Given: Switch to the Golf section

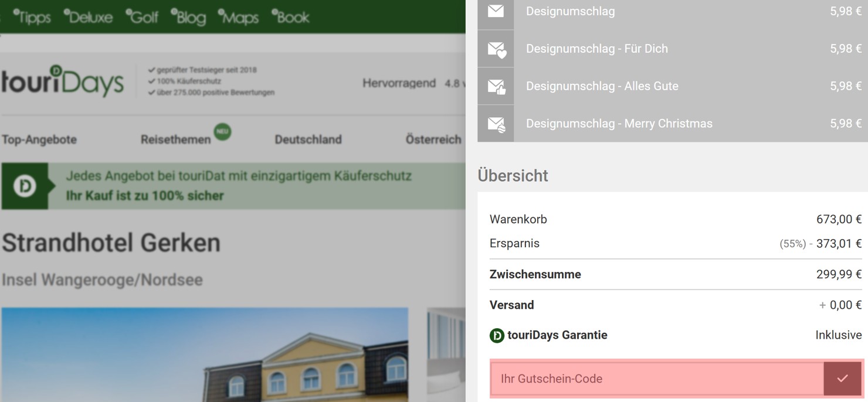Looking at the screenshot, I should pos(142,17).
